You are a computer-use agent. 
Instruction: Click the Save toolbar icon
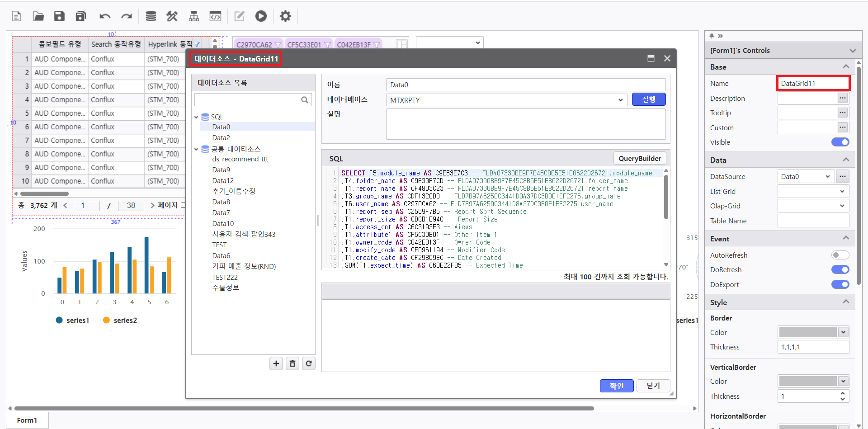[x=59, y=16]
